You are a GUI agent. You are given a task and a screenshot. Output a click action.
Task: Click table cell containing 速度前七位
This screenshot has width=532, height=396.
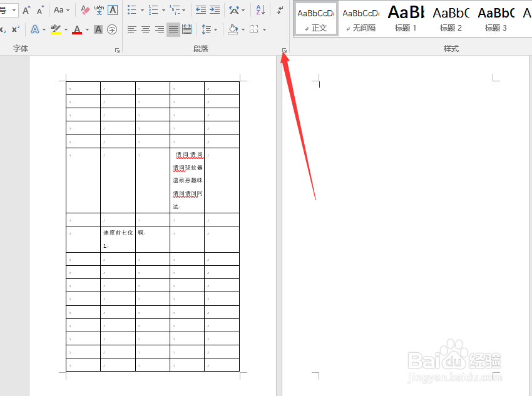(118, 239)
